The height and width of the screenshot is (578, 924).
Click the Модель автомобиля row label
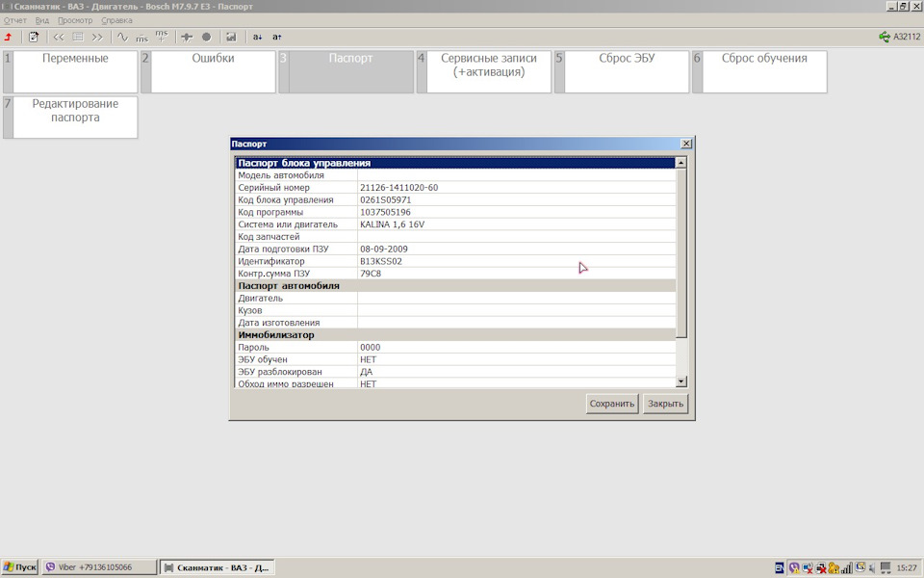click(x=281, y=175)
